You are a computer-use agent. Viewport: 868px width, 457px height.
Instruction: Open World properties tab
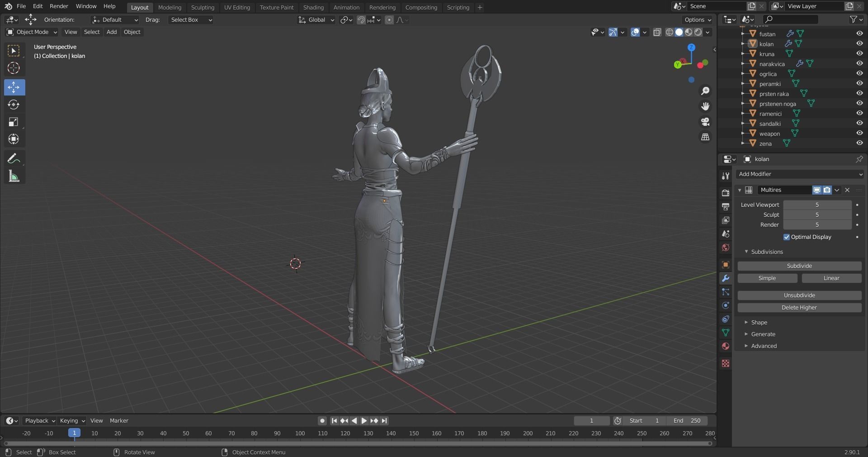(726, 248)
